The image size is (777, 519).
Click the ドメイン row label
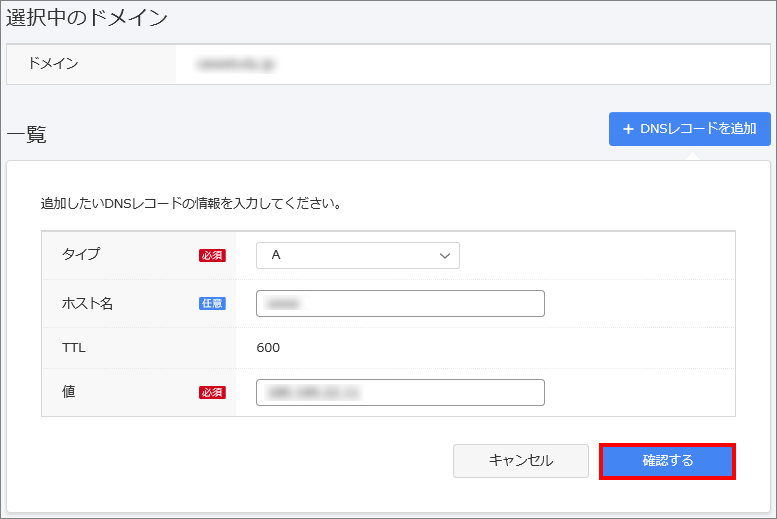point(53,63)
